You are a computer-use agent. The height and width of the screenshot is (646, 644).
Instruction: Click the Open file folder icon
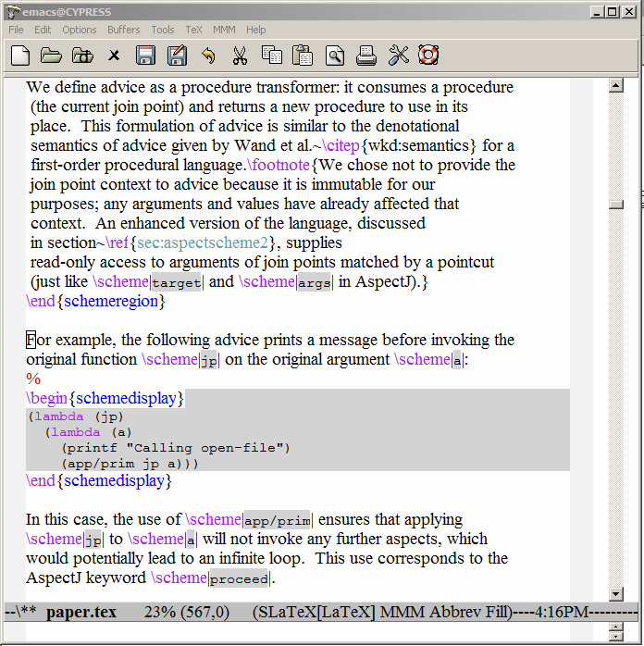point(51,56)
